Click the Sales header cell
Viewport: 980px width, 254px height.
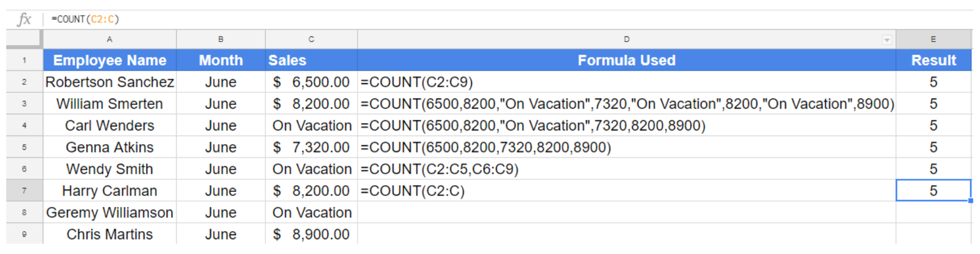point(311,60)
